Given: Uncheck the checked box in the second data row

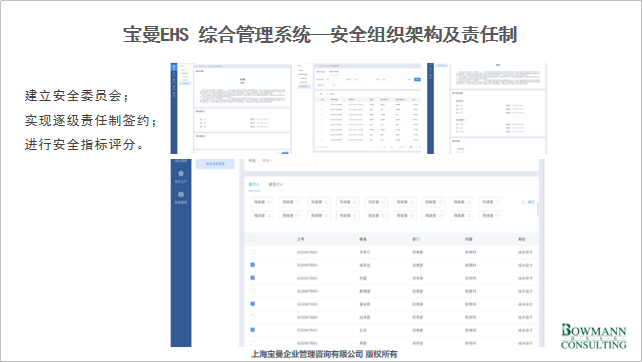Looking at the screenshot, I should (253, 265).
